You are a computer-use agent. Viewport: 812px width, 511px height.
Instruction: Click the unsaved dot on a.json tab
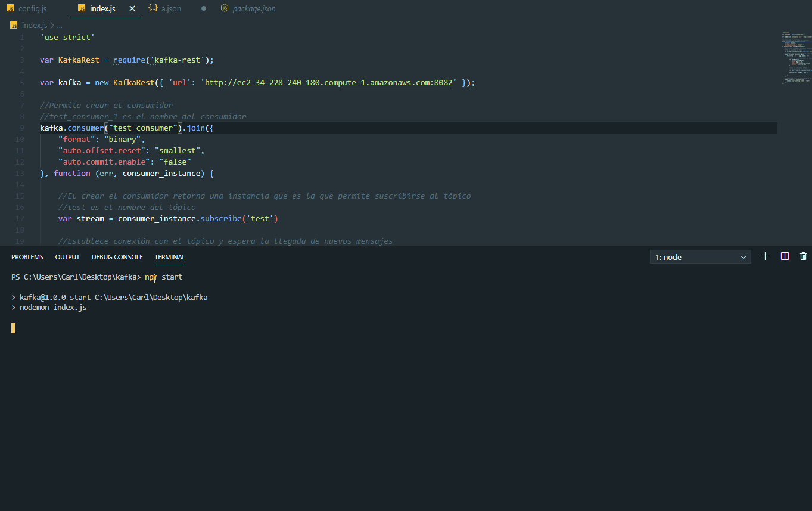[204, 9]
